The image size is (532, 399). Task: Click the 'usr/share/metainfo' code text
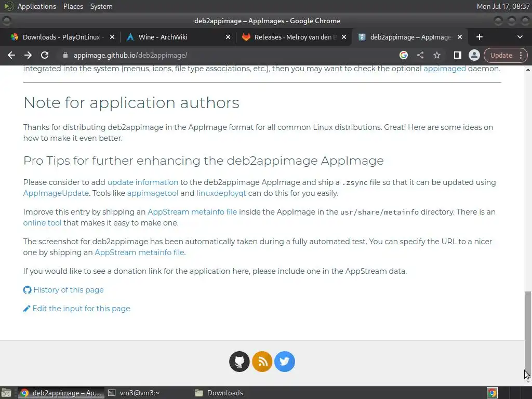click(379, 212)
